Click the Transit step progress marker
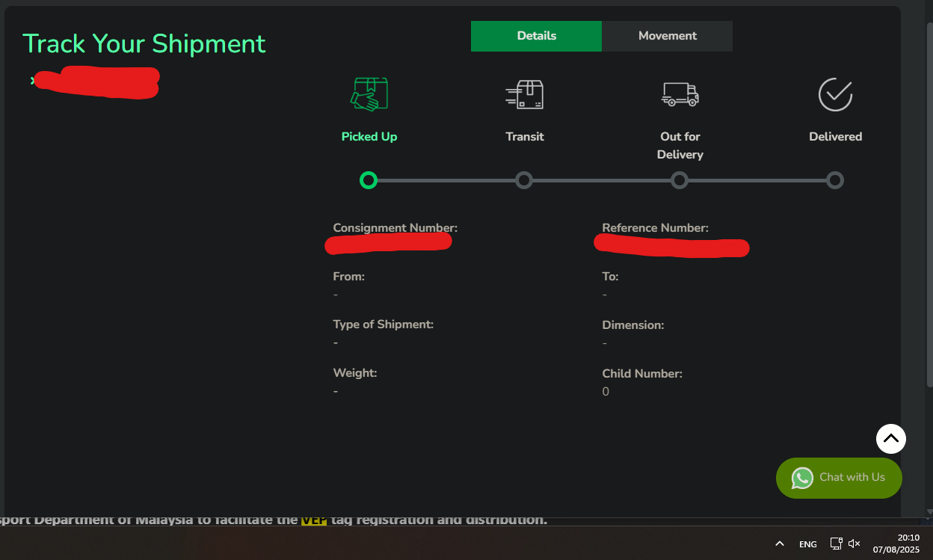Image resolution: width=933 pixels, height=560 pixels. 524,180
